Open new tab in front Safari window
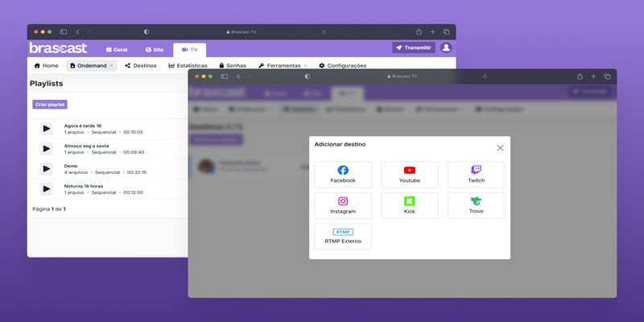 tap(593, 76)
